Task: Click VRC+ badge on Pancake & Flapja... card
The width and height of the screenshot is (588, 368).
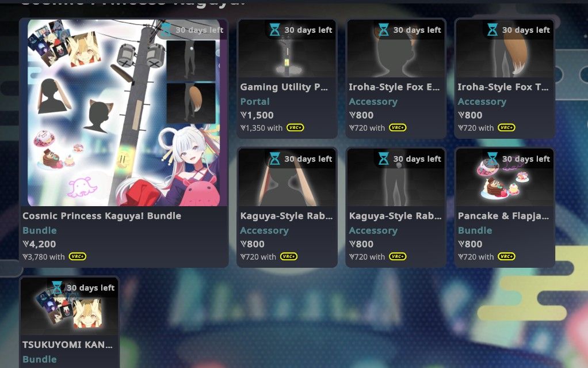Action: pos(506,256)
